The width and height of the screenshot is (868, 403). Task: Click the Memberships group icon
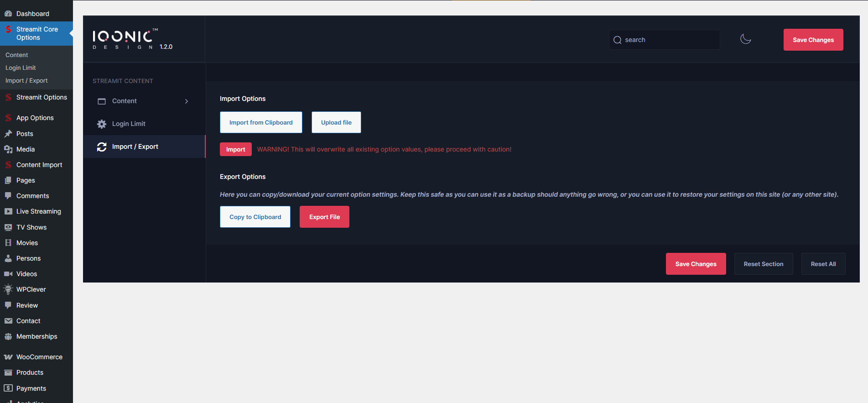point(8,336)
